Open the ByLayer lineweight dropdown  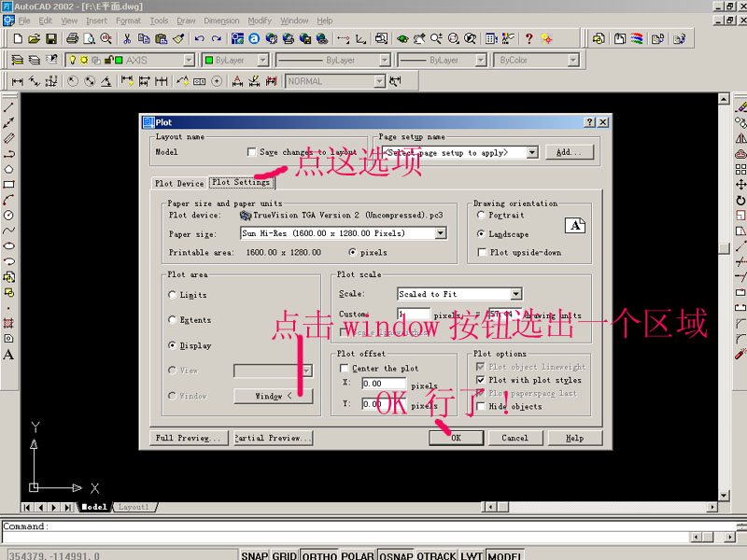pyautogui.click(x=481, y=60)
